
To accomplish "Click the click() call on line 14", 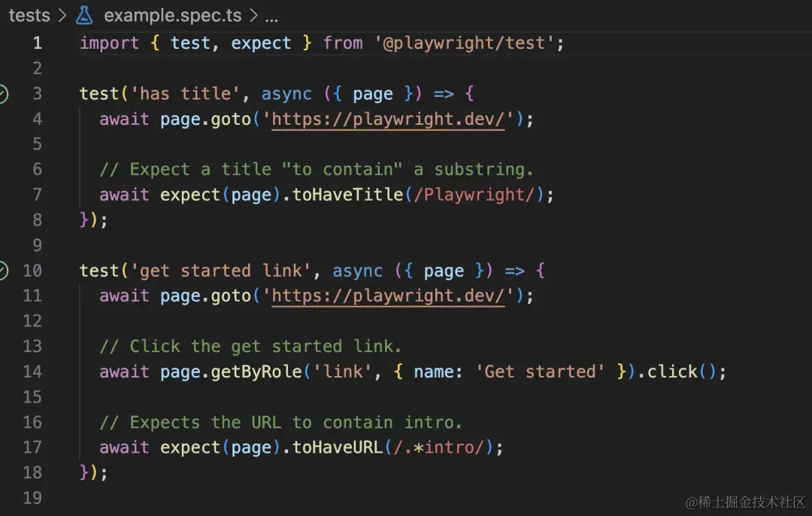I will pyautogui.click(x=680, y=372).
